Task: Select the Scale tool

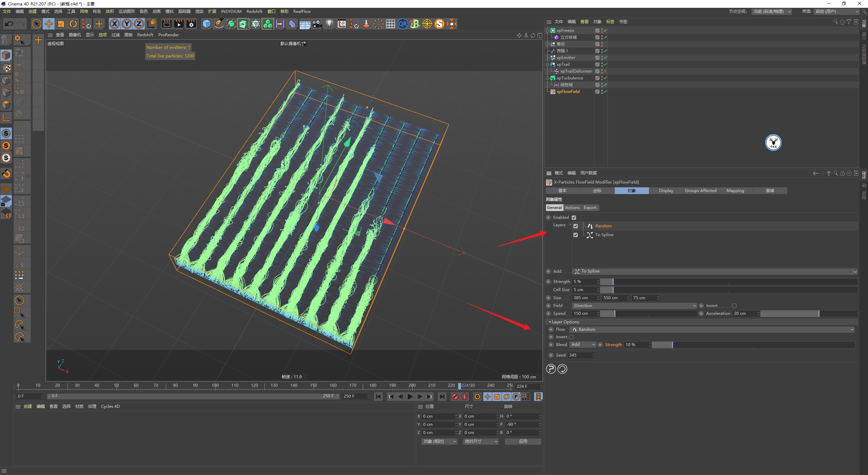Action: [x=61, y=24]
